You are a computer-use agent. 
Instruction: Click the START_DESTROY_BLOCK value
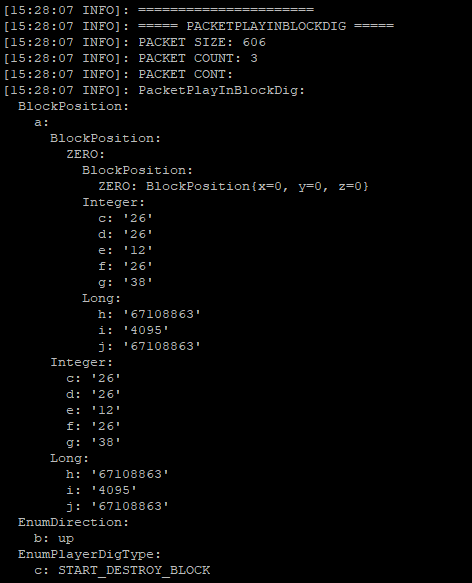[x=134, y=570]
